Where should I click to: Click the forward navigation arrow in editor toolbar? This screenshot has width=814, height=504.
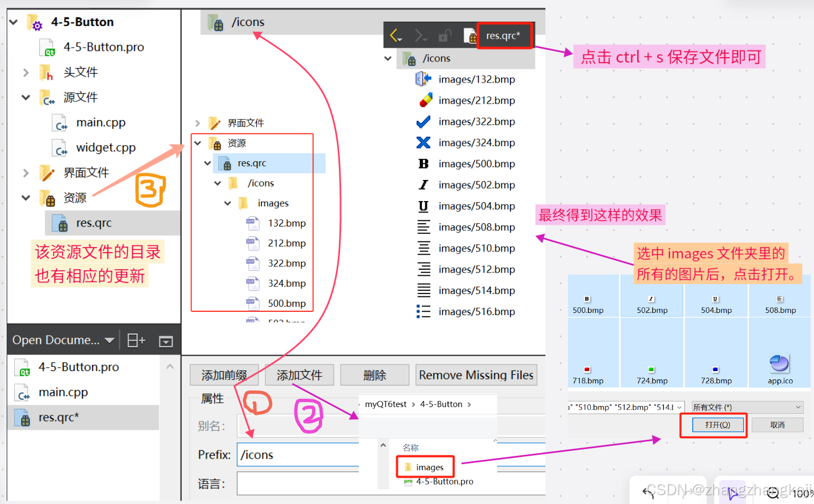point(420,36)
